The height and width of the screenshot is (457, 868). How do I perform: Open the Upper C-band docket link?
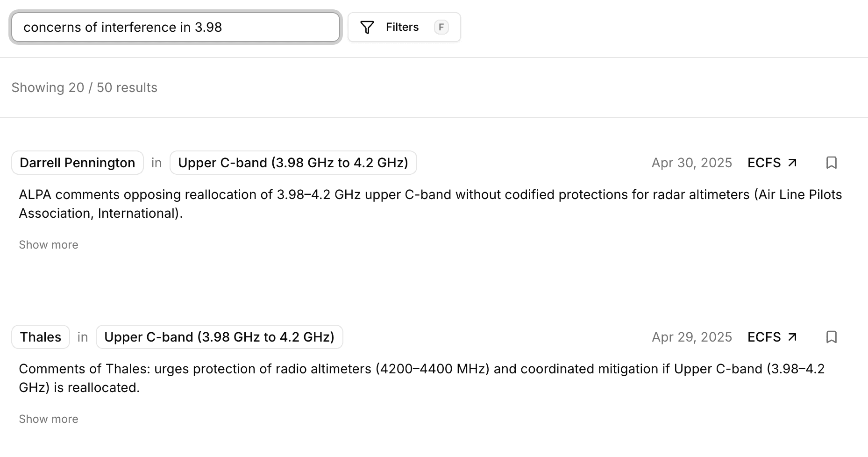coord(293,163)
